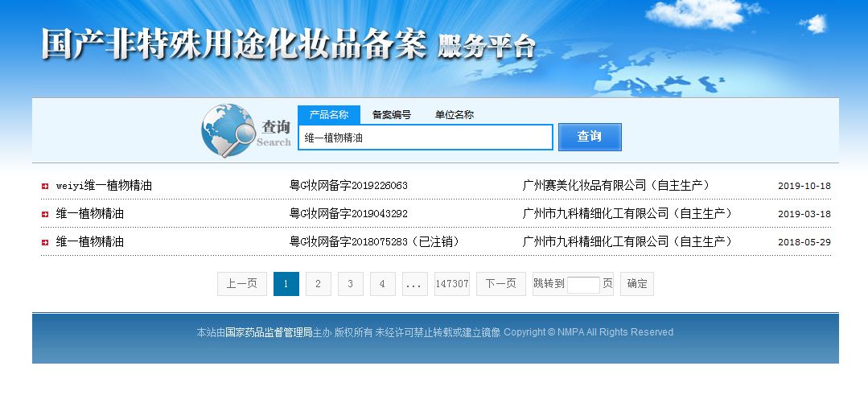The image size is (868, 399).
Task: Go to previous page with 上一页
Action: tap(241, 284)
